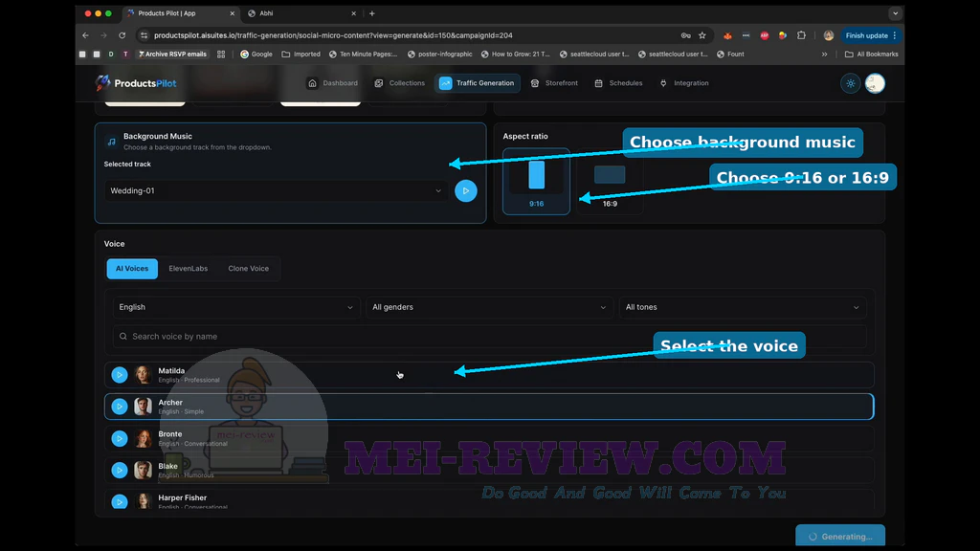Viewport: 980px width, 551px height.
Task: Open the Clone Voice tab
Action: point(248,269)
